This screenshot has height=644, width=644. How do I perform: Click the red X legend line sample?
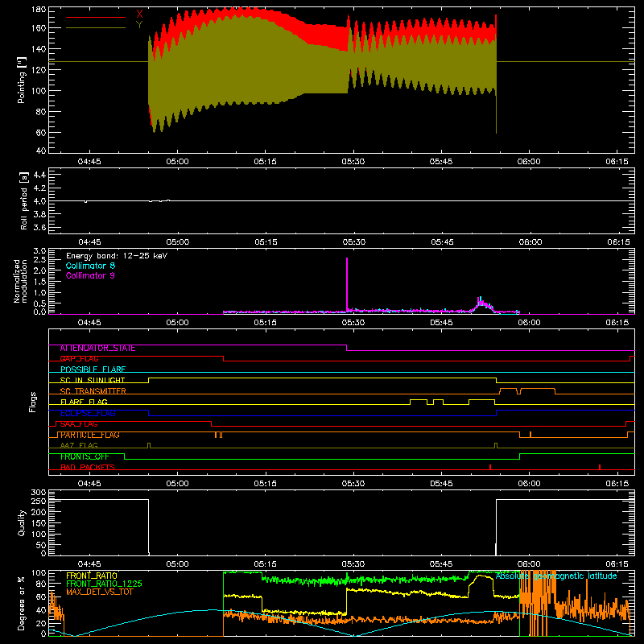tap(96, 17)
